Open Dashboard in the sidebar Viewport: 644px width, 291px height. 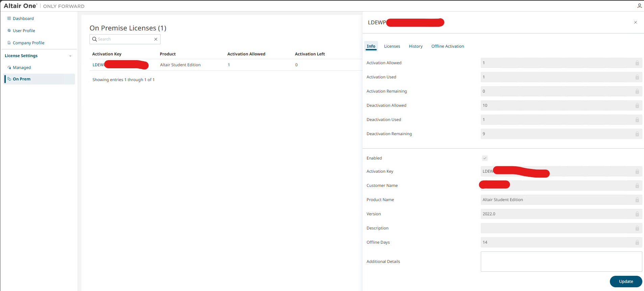click(23, 19)
